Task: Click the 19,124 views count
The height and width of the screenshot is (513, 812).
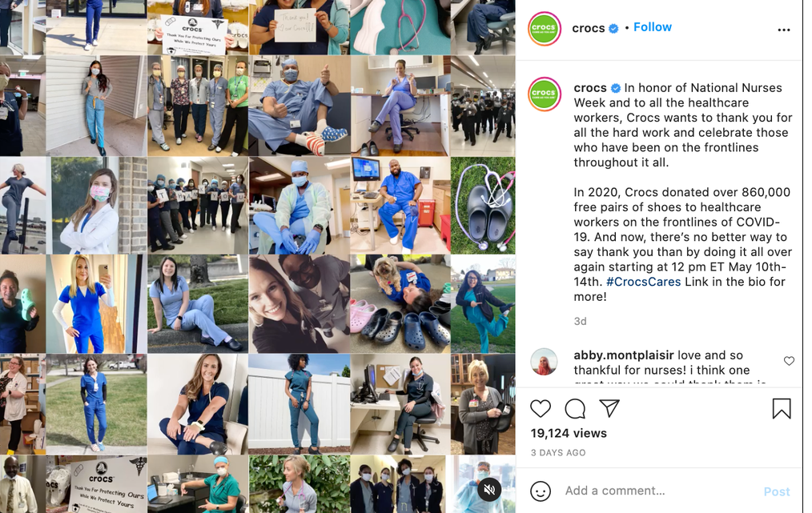Action: point(569,433)
